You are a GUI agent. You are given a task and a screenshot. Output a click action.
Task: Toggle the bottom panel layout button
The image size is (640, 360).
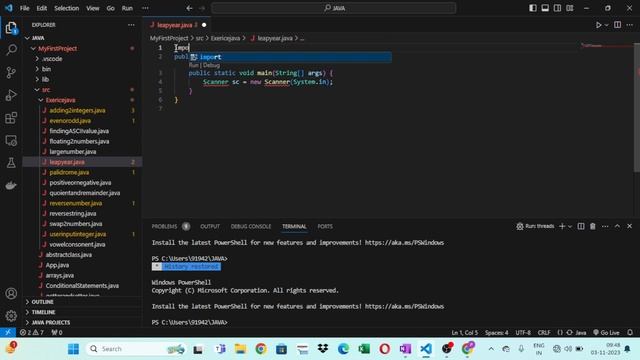point(545,8)
